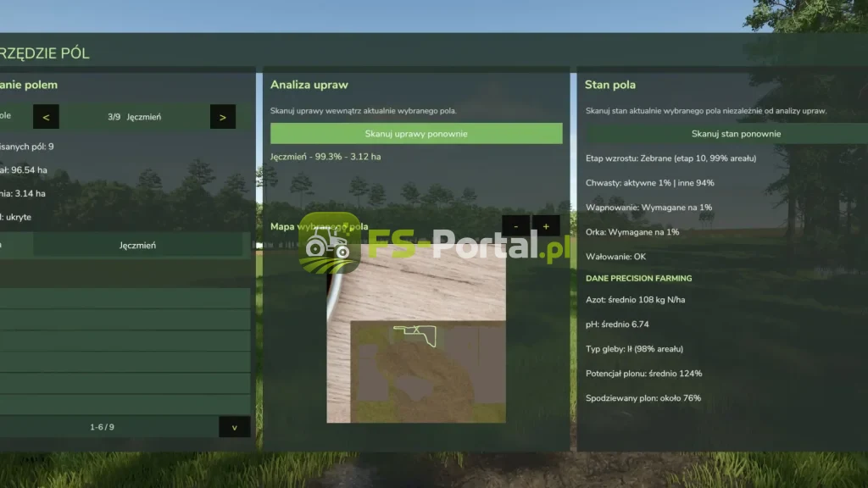This screenshot has width=868, height=488.
Task: Click the 3/9 Jęczmień field selector
Action: [x=135, y=117]
